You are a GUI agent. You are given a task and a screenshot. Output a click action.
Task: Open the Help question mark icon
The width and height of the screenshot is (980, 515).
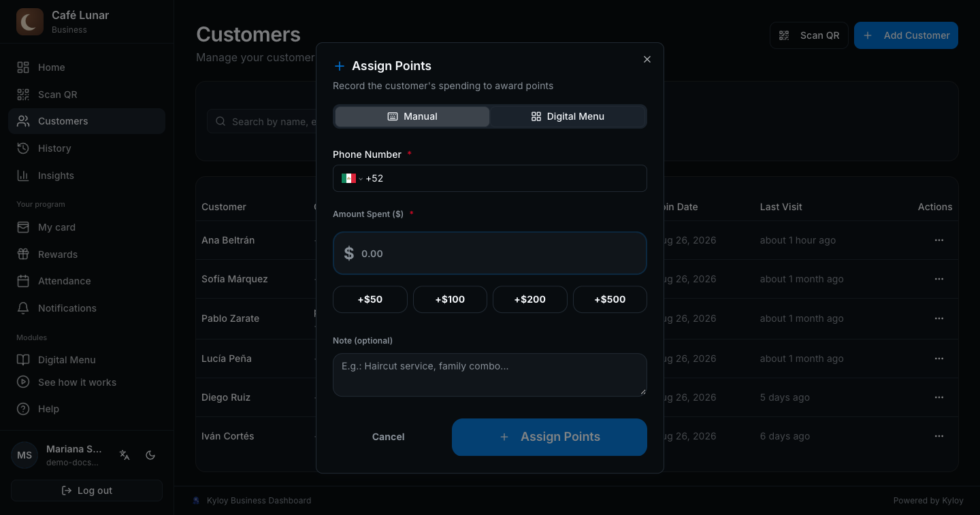click(x=23, y=409)
